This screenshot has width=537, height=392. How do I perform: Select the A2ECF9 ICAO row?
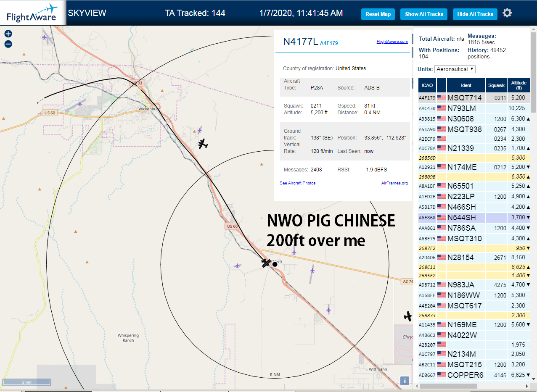tap(474, 139)
